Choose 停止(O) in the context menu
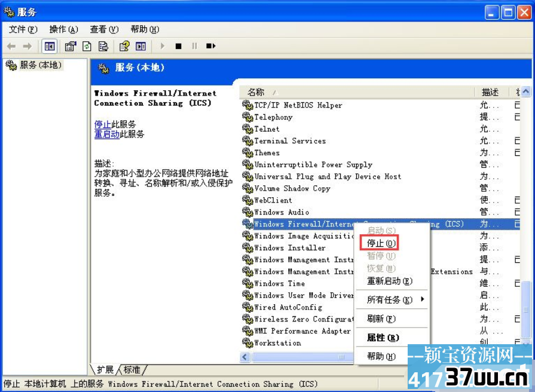Viewport: 535px width, 392px height. point(381,243)
